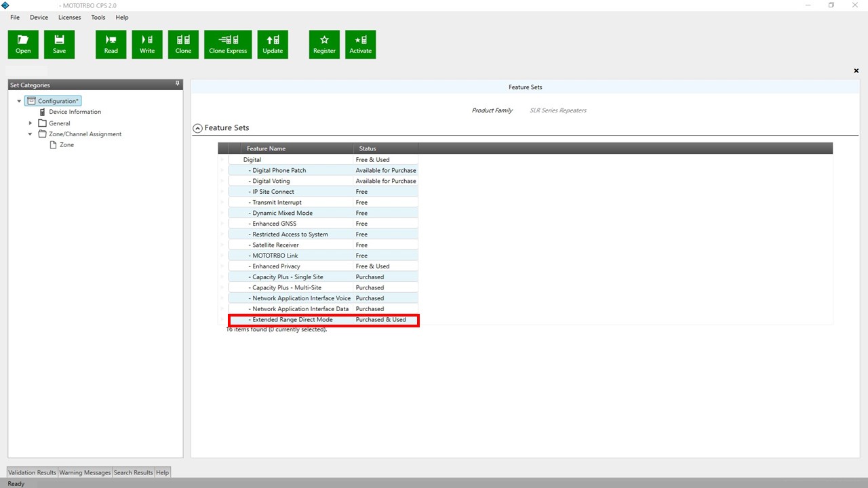The height and width of the screenshot is (488, 868).
Task: Open the Licenses menu
Action: (69, 17)
